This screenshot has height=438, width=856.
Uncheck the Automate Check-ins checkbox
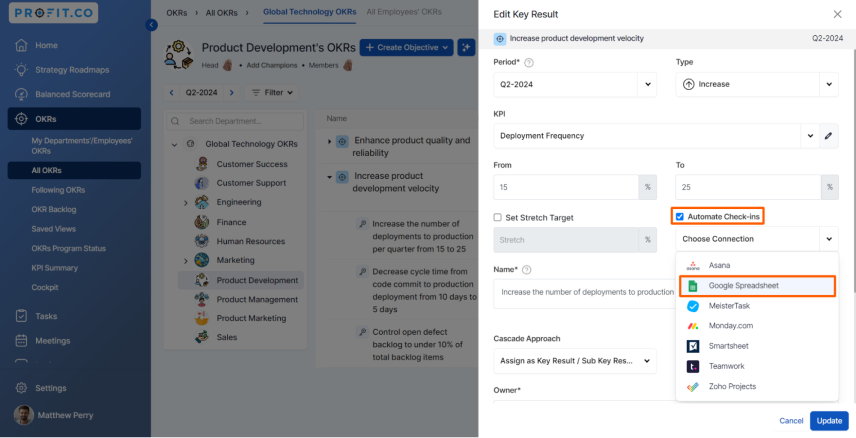tap(680, 217)
